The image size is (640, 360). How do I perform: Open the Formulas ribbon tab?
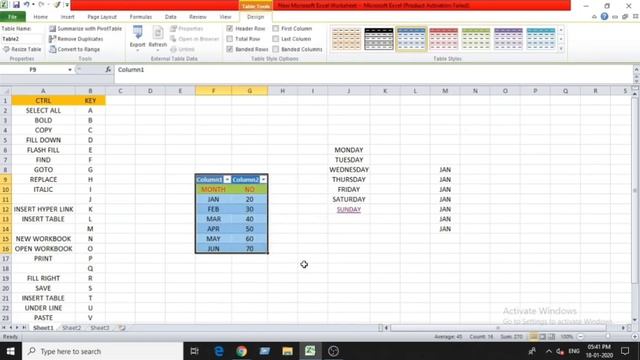pyautogui.click(x=141, y=17)
